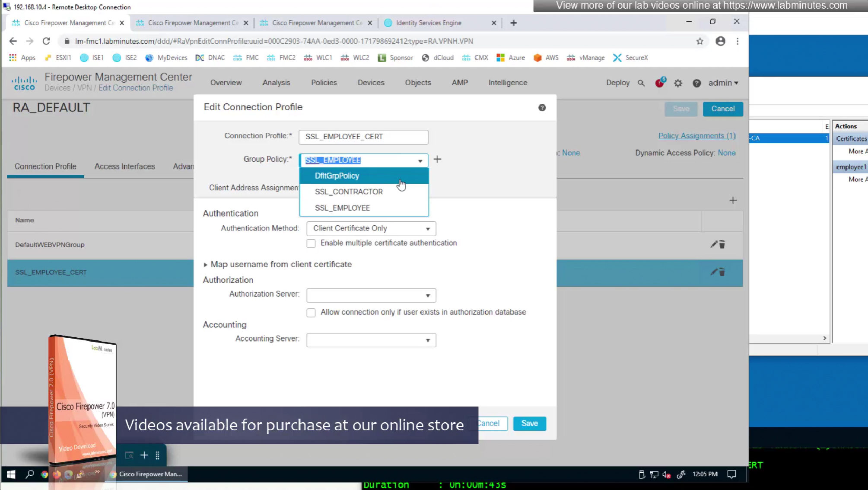This screenshot has width=868, height=490.
Task: Click the Connection Profile name field
Action: pyautogui.click(x=363, y=137)
